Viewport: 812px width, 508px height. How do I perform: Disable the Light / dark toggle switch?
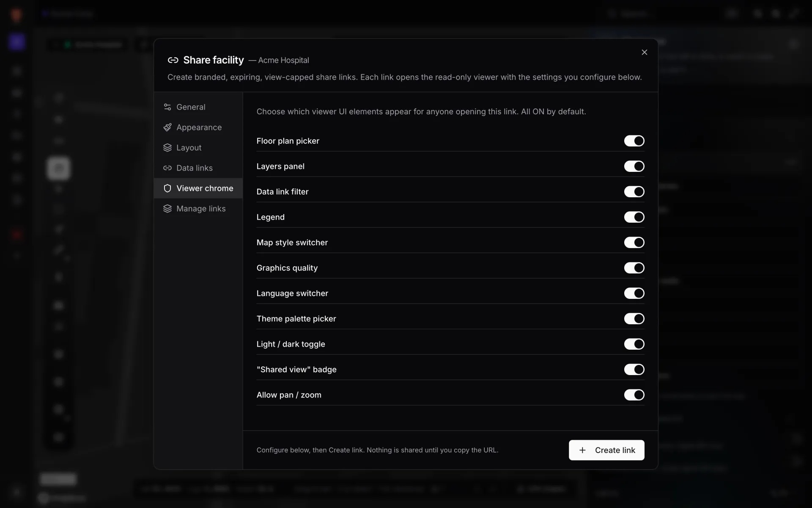click(x=634, y=344)
